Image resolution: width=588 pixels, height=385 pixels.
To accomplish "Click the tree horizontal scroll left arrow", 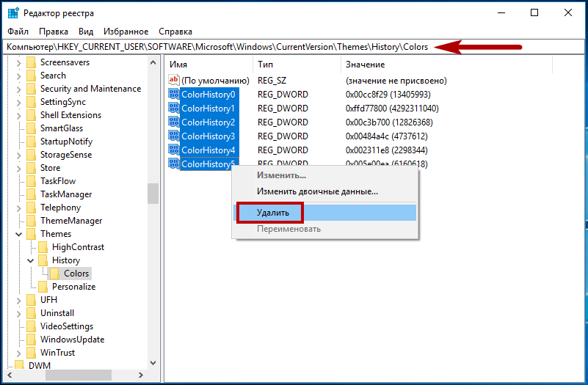I will (10, 375).
